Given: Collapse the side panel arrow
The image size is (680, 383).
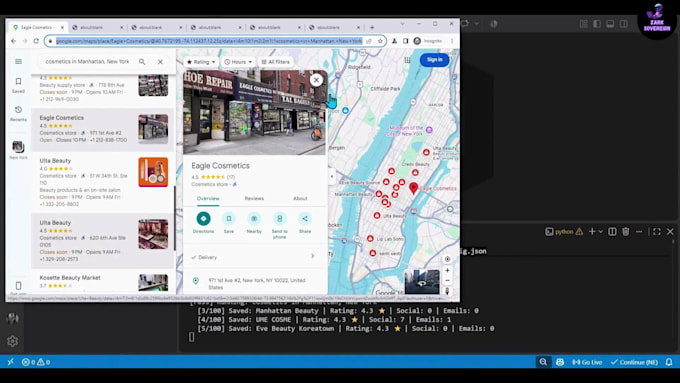Looking at the screenshot, I should (x=332, y=177).
